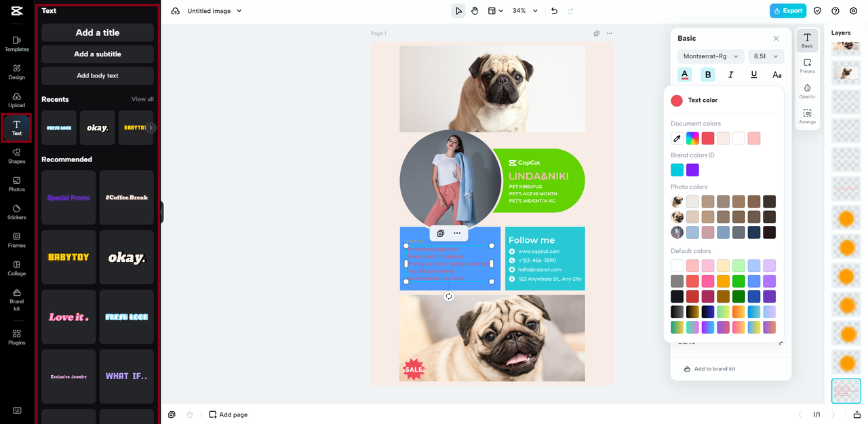Image resolution: width=868 pixels, height=424 pixels.
Task: Open the Montserrat-Rg font dropdown
Action: click(711, 56)
